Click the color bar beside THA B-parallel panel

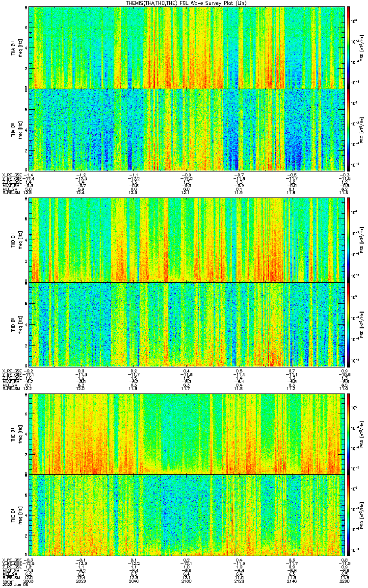coord(348,129)
